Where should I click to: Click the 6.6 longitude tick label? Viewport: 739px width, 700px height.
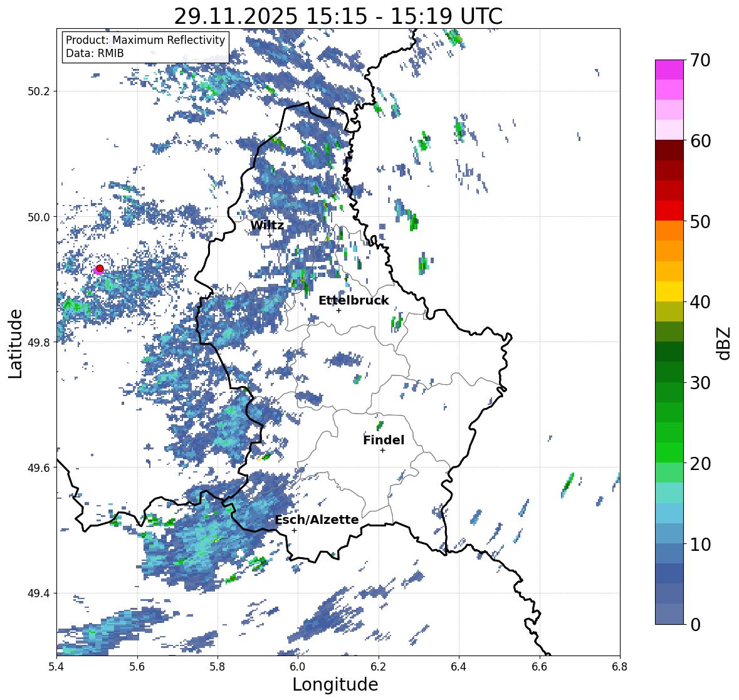pos(540,667)
